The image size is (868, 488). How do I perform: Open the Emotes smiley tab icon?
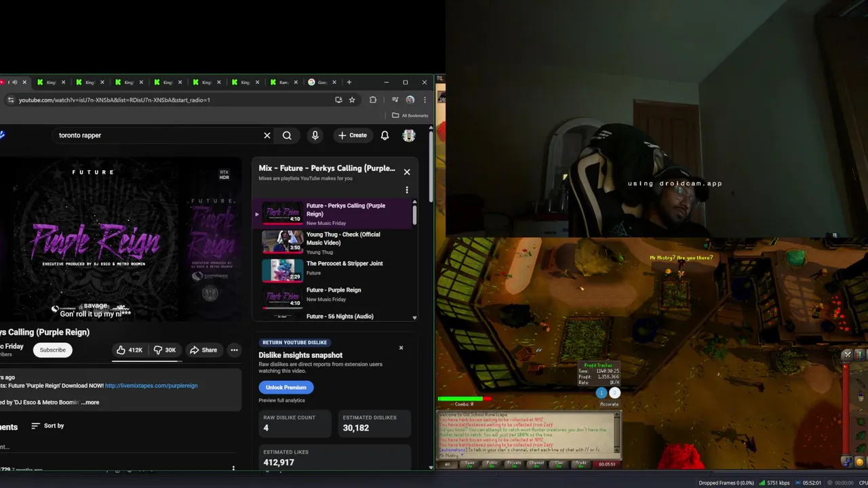[860, 462]
